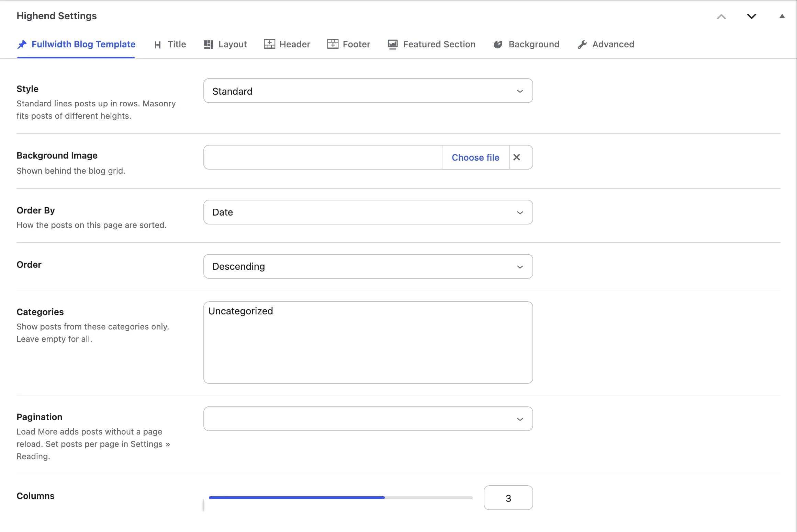Open the Order By dropdown showing Date

[x=368, y=212]
